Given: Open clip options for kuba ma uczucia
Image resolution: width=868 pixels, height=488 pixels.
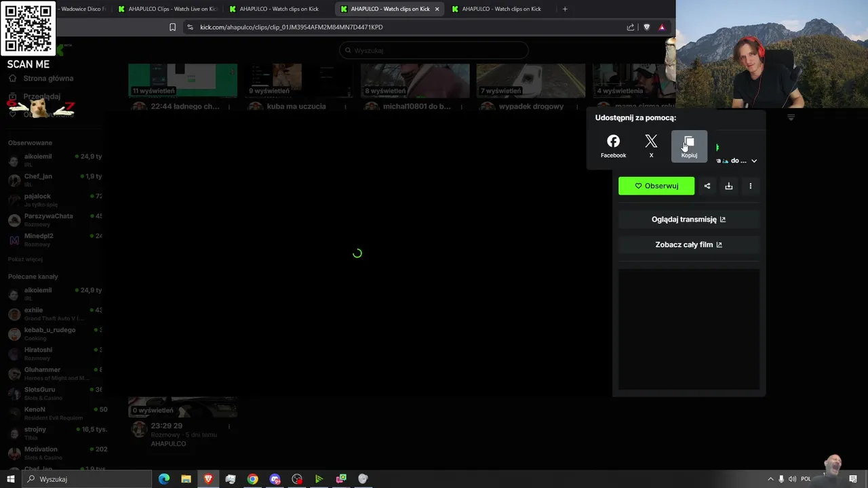Looking at the screenshot, I should click(x=345, y=107).
